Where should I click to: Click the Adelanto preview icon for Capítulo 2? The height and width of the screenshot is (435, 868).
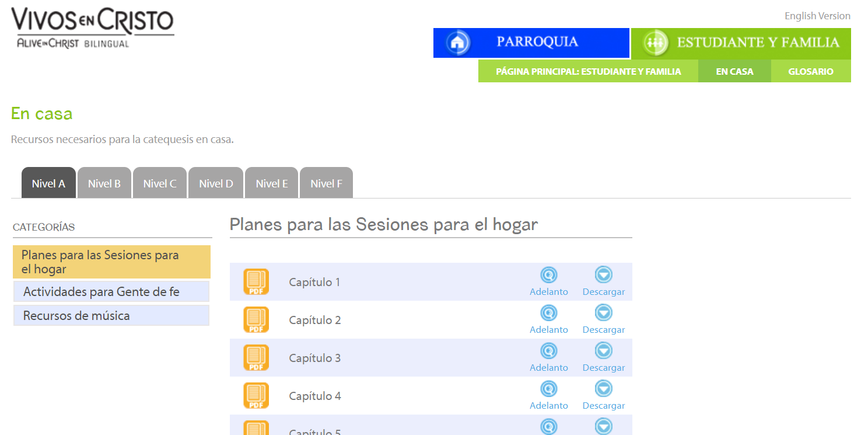pyautogui.click(x=548, y=313)
